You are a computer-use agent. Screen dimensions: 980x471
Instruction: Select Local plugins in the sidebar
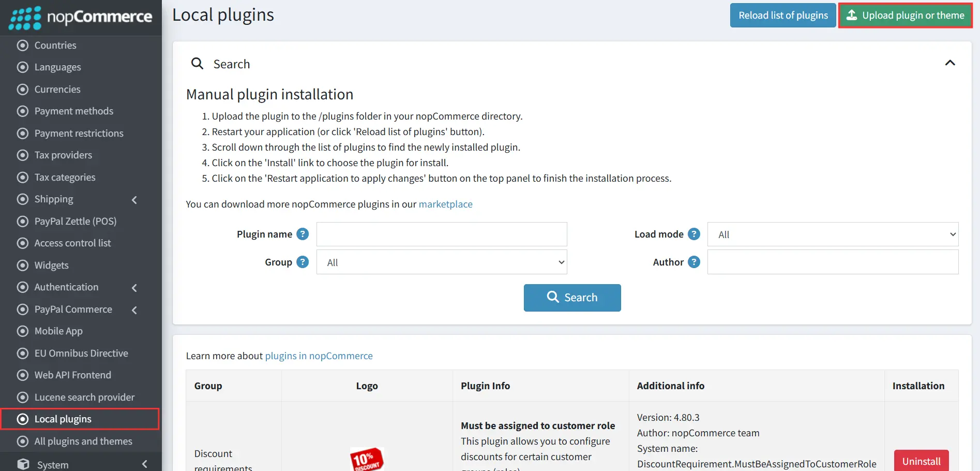coord(63,419)
